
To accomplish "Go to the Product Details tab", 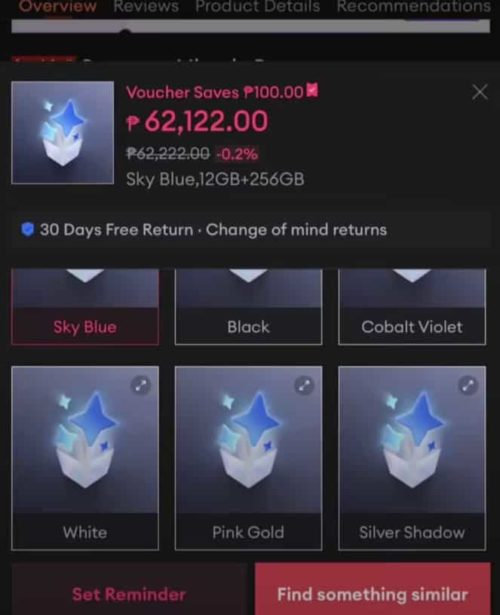I will [258, 6].
